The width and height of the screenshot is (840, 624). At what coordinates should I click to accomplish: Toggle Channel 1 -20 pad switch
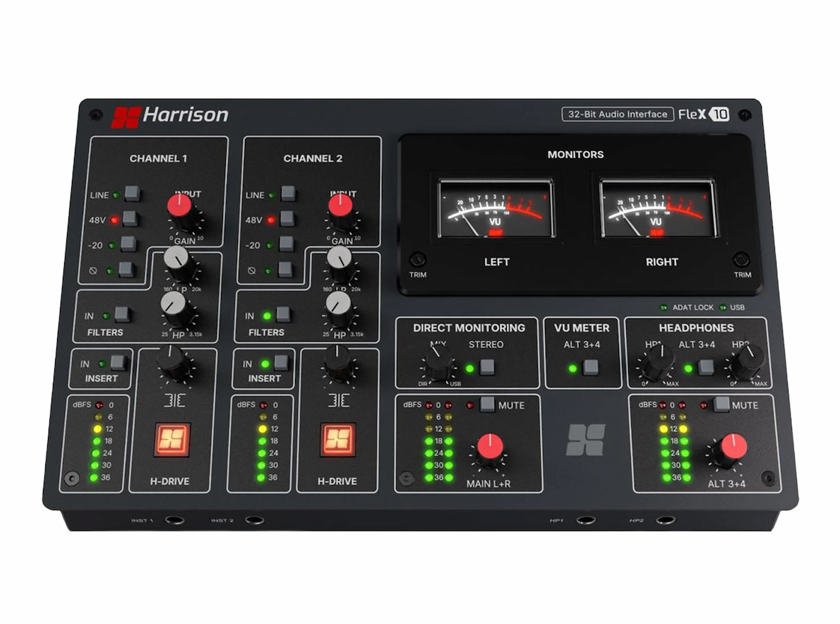pyautogui.click(x=128, y=243)
